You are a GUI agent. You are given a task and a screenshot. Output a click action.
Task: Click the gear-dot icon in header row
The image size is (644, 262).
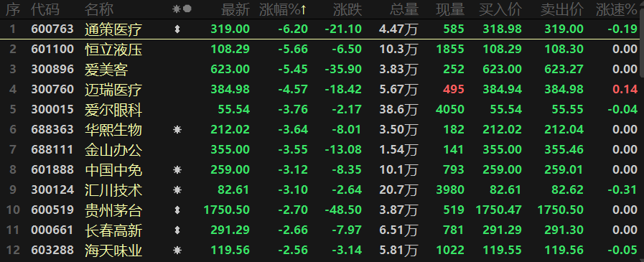182,9
